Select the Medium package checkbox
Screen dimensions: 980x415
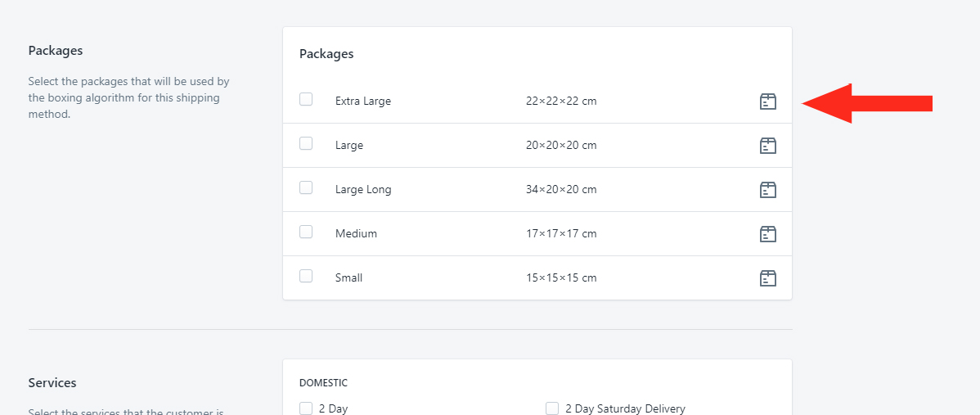click(306, 232)
